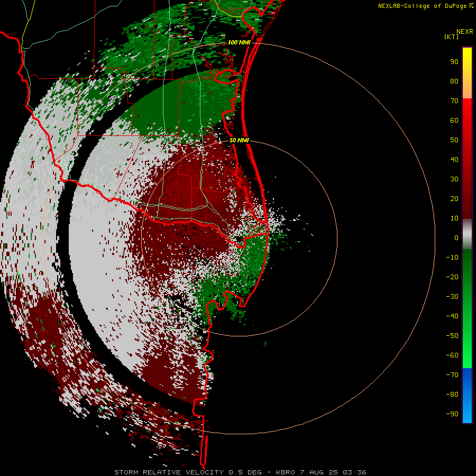Screen dimensions: 476x476
Task: Click the -40 value on the velocity scale
Action: [452, 316]
